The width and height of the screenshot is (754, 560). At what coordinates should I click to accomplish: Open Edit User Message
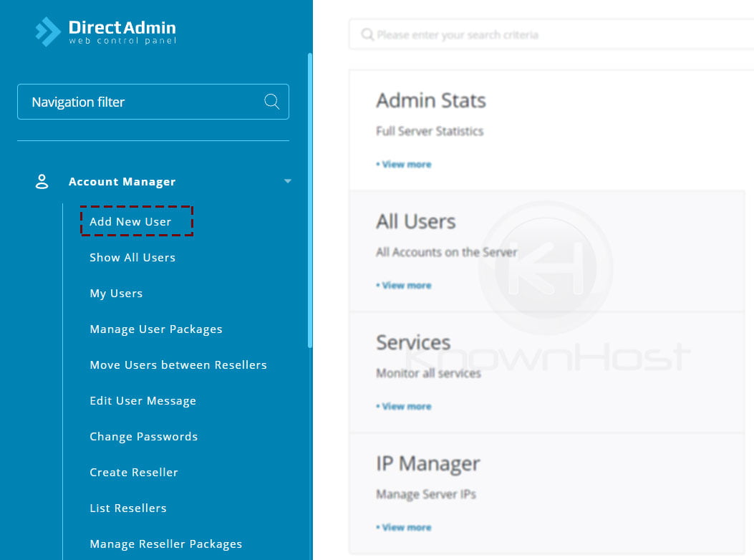142,400
